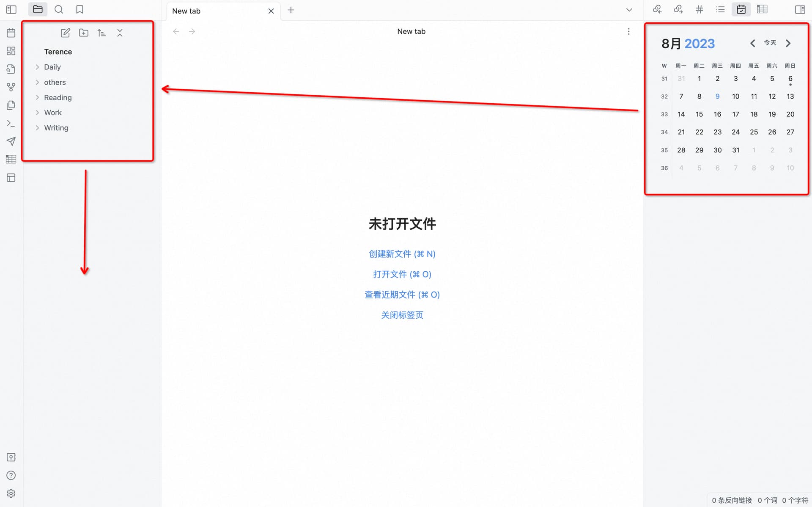Expand the Daily folder
Viewport: 812px width, 507px height.
(x=52, y=67)
